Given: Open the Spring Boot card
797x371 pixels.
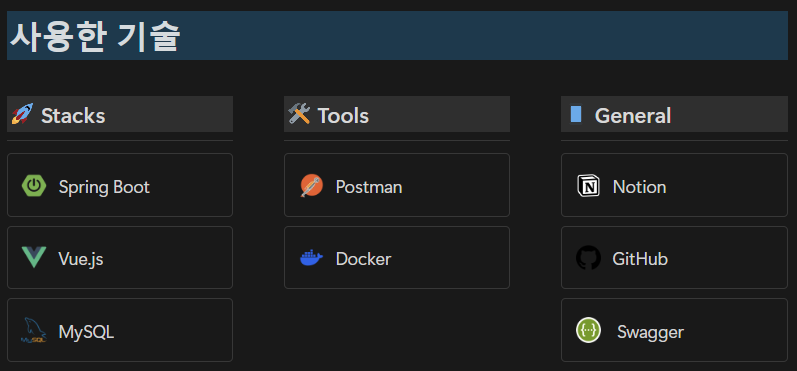Looking at the screenshot, I should point(120,185).
